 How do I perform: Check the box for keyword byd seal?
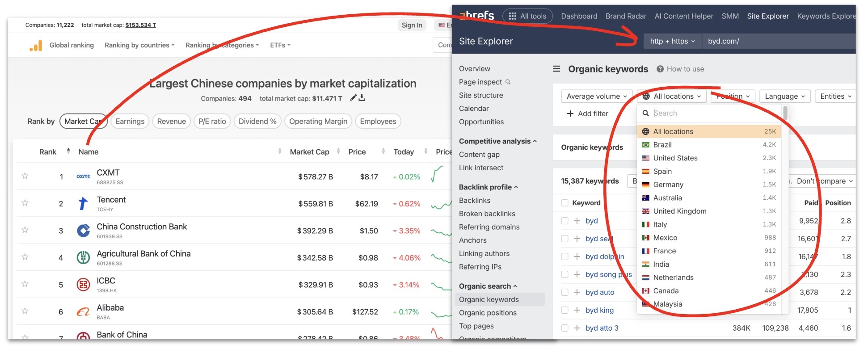565,239
